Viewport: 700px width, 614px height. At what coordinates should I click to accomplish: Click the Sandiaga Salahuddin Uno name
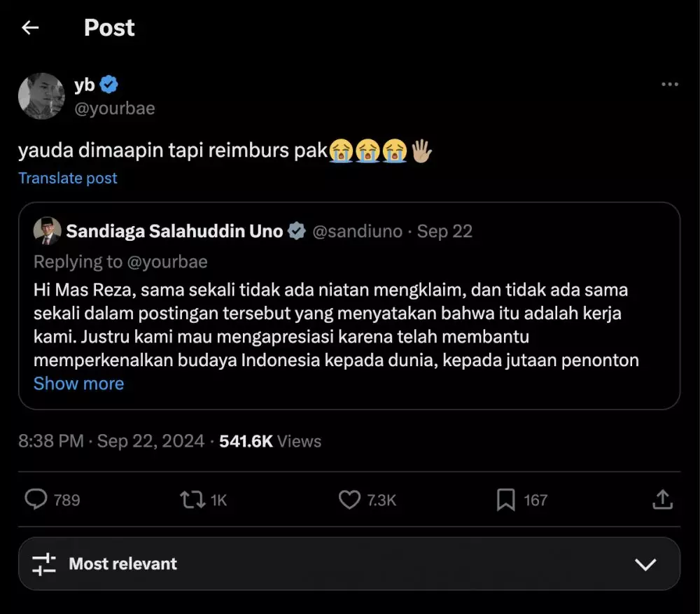point(174,231)
